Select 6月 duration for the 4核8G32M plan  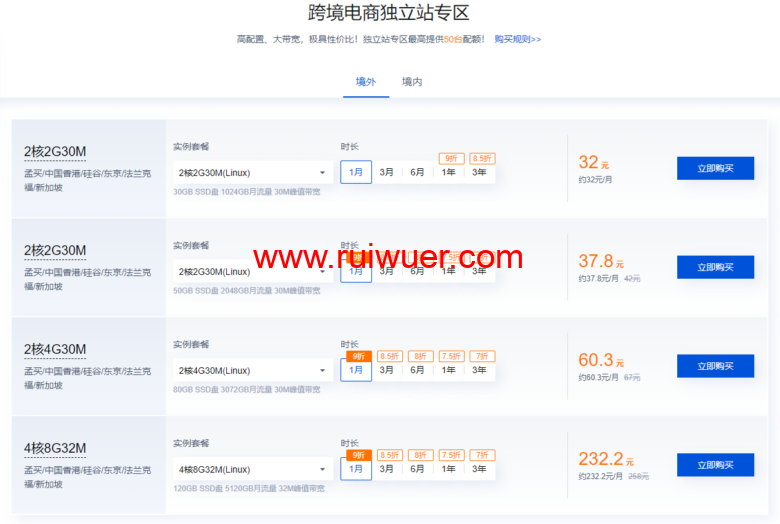pyautogui.click(x=417, y=469)
